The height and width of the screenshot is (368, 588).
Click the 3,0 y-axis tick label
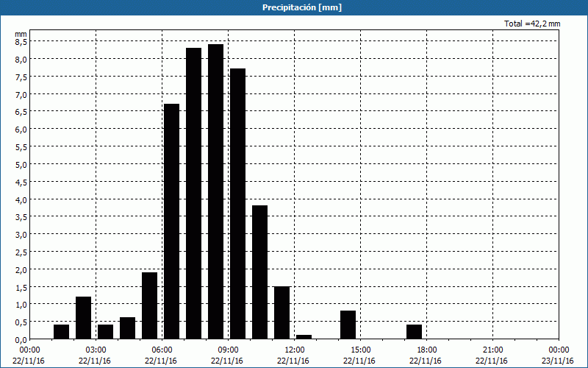point(21,235)
